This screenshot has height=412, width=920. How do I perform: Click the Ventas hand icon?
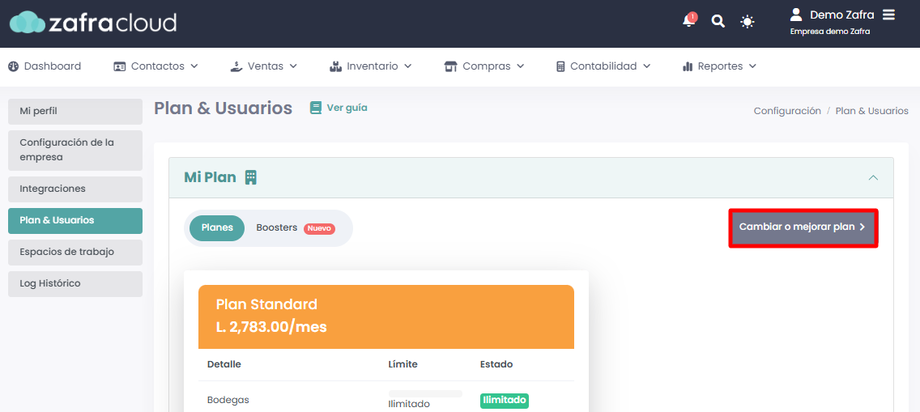pos(236,66)
